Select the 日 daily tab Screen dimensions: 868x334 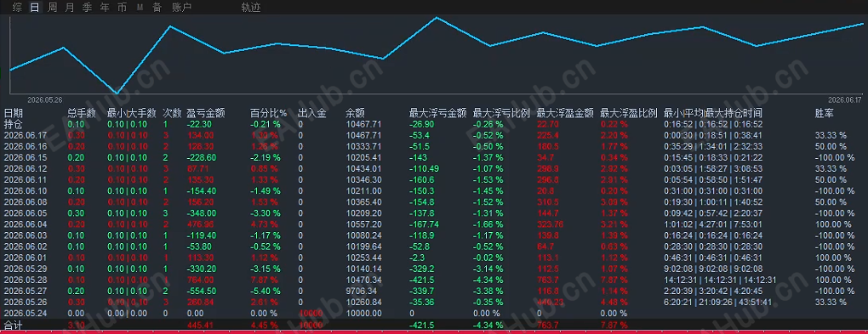35,7
